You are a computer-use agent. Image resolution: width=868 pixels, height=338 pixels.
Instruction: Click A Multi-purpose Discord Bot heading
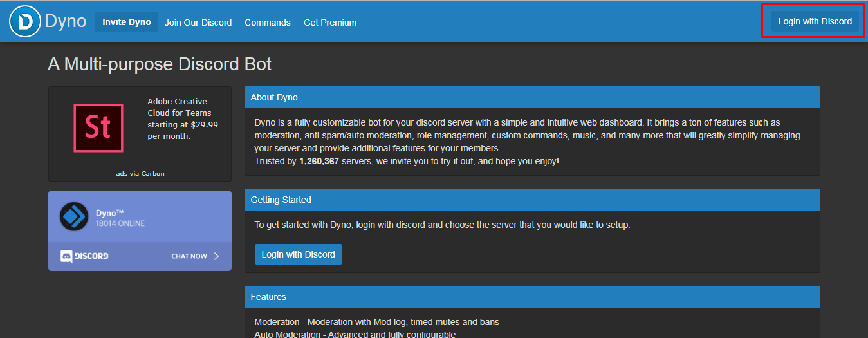pos(160,64)
